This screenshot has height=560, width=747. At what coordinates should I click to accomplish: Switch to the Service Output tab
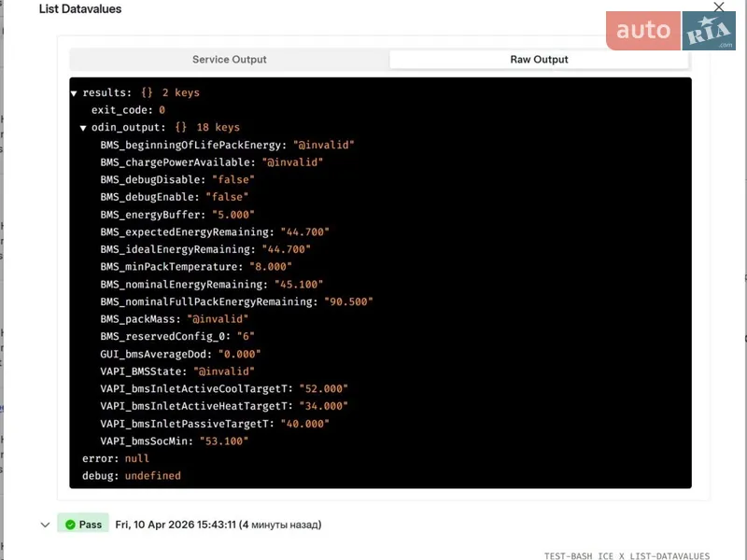coord(229,59)
